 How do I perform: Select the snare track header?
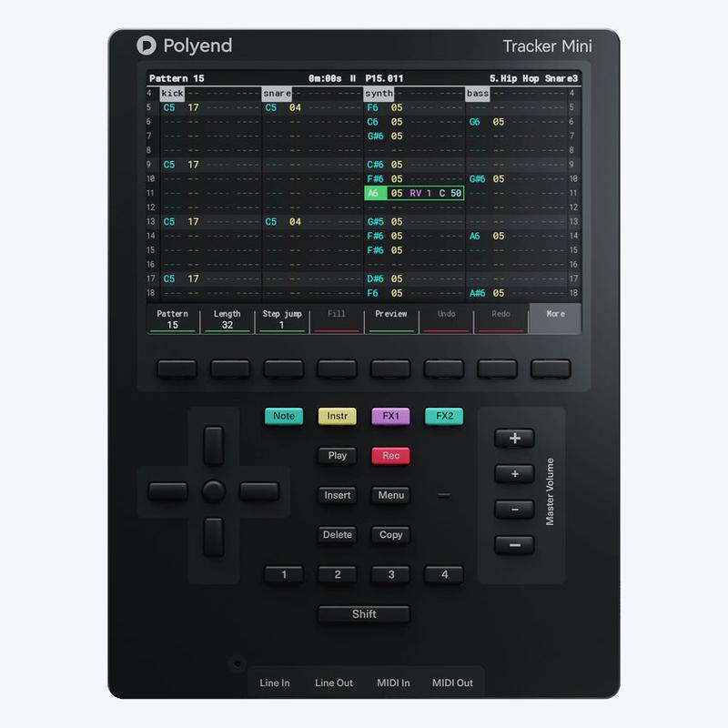(277, 94)
